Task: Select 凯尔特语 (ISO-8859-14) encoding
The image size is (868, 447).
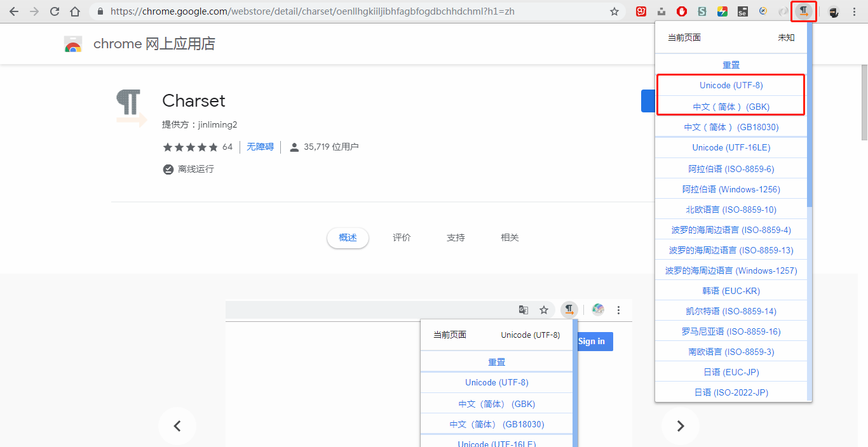Action: 731,311
